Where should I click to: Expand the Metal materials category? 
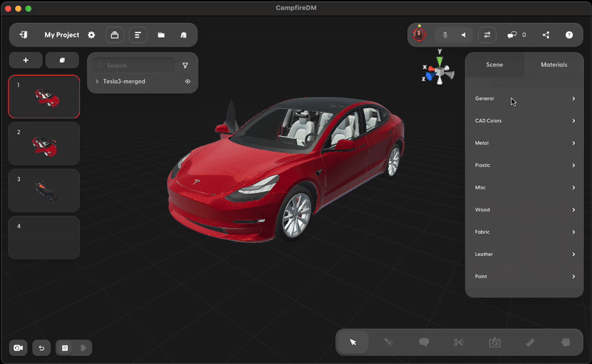pyautogui.click(x=525, y=143)
